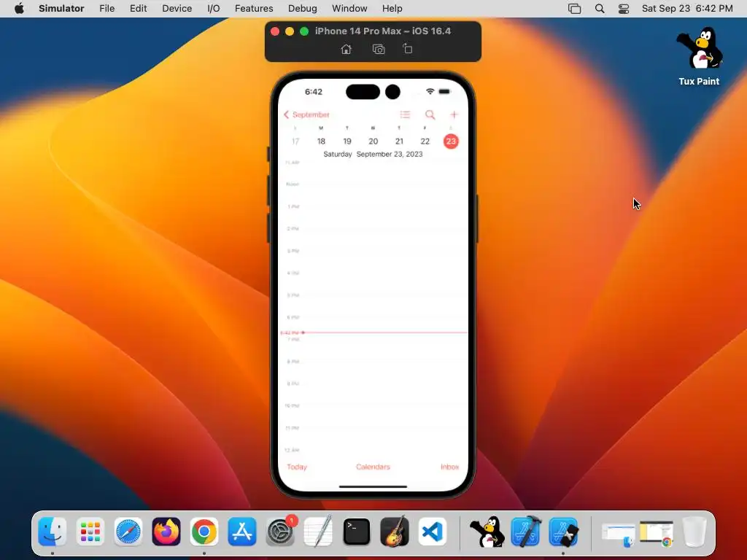Image resolution: width=747 pixels, height=560 pixels.
Task: Open the Help menu
Action: point(392,9)
